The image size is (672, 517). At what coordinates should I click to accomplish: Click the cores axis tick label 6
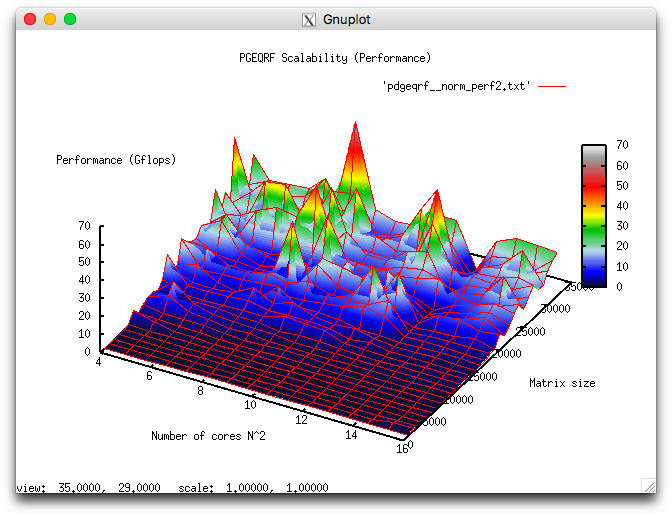tap(149, 376)
